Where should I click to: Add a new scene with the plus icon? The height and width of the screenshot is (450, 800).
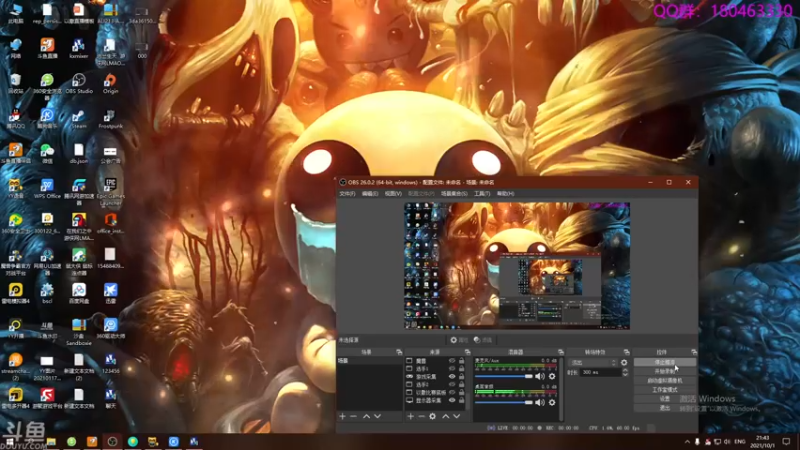[x=342, y=416]
